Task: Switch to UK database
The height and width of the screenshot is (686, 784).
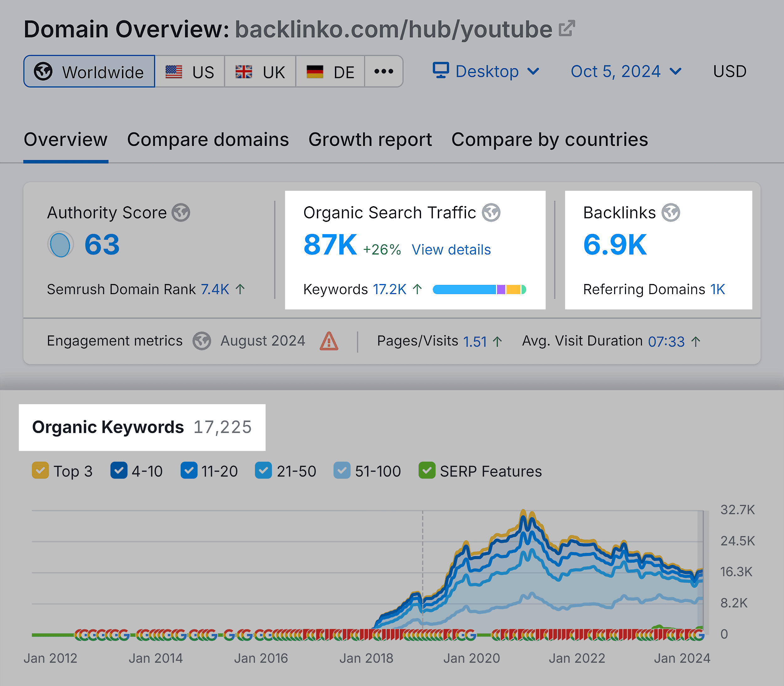Action: (x=260, y=72)
